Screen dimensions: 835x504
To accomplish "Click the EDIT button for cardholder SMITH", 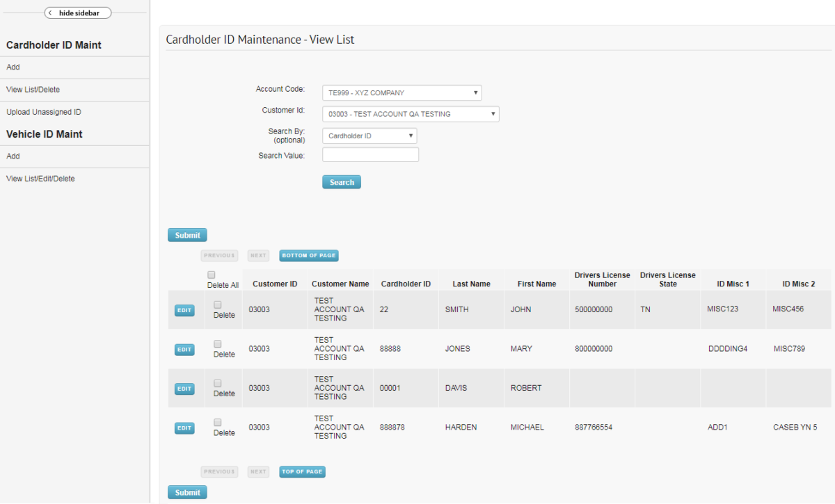I will tap(184, 310).
